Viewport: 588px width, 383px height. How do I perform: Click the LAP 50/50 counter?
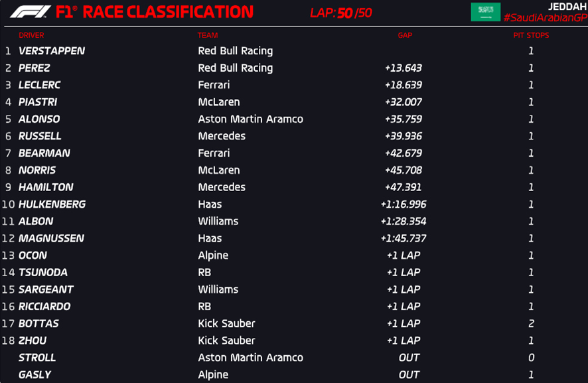tap(341, 13)
